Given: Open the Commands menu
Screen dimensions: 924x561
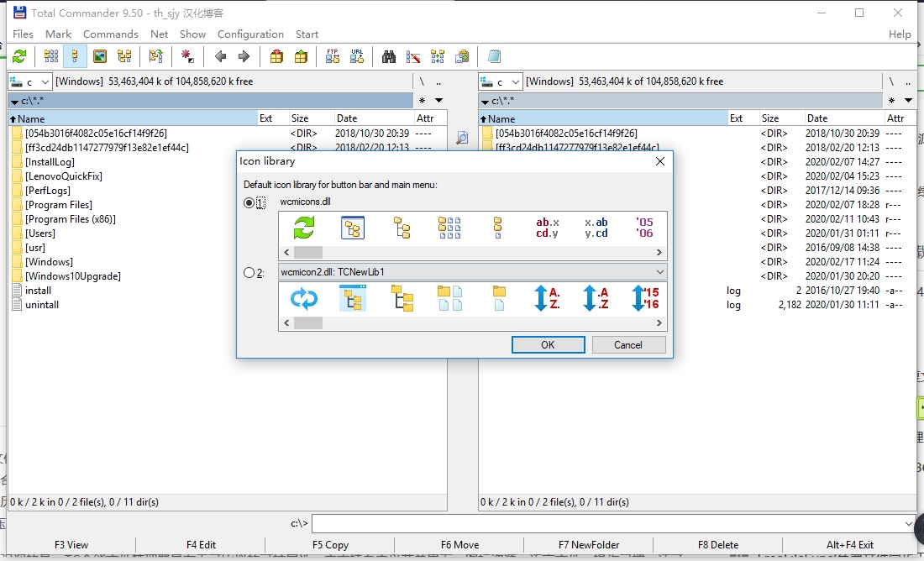Looking at the screenshot, I should click(111, 34).
